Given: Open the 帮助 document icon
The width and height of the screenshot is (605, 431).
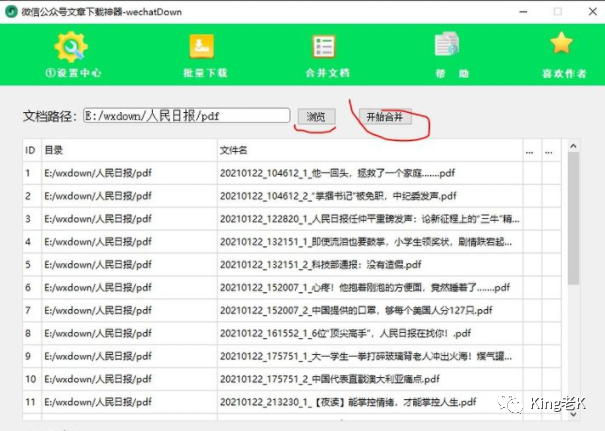Looking at the screenshot, I should point(447,44).
